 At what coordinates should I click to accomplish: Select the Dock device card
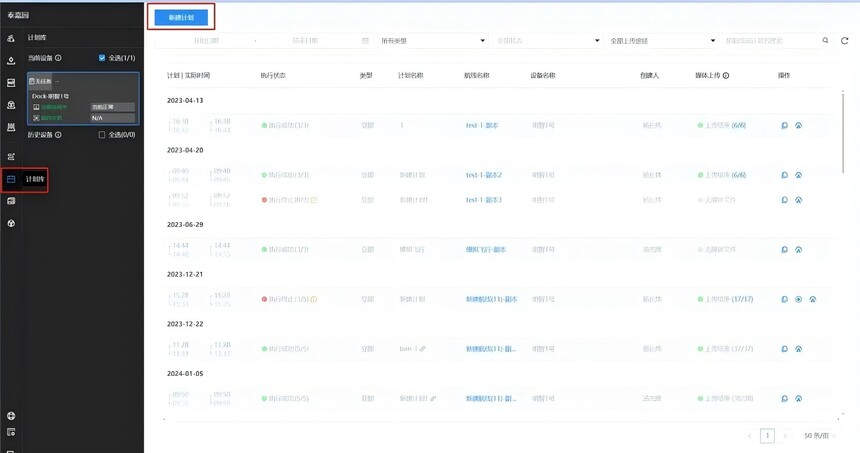(83, 99)
